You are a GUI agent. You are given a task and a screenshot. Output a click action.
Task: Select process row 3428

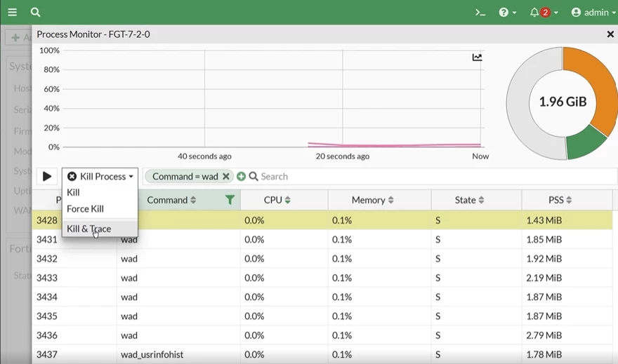pyautogui.click(x=322, y=220)
